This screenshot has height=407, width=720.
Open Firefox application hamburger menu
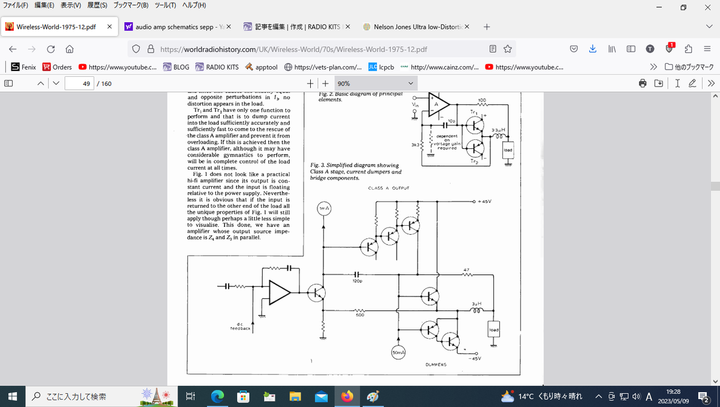[706, 47]
